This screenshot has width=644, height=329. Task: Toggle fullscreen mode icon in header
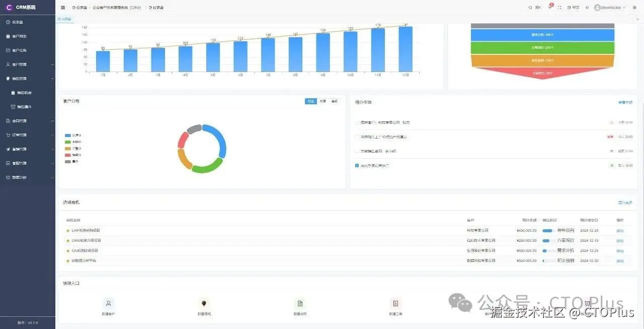(559, 8)
